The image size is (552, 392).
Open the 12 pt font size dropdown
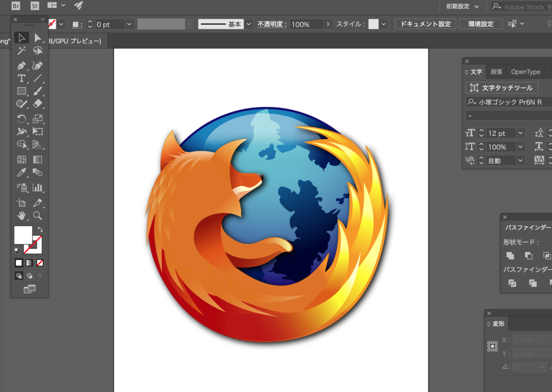pos(520,133)
